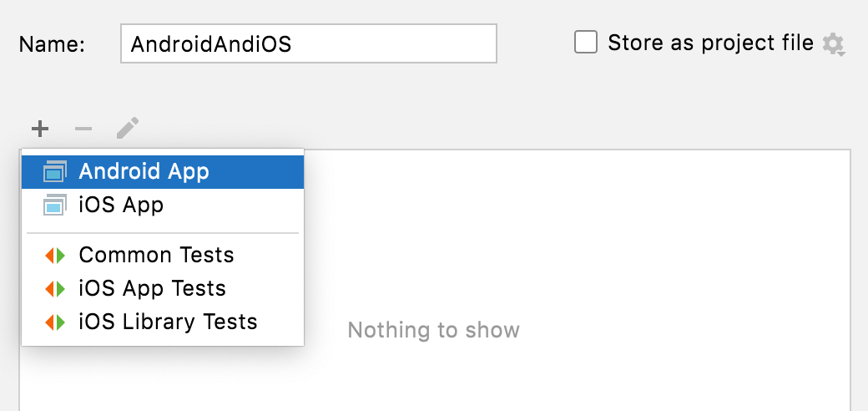Click the iOS App window icon
Image resolution: width=868 pixels, height=411 pixels.
pyautogui.click(x=55, y=205)
